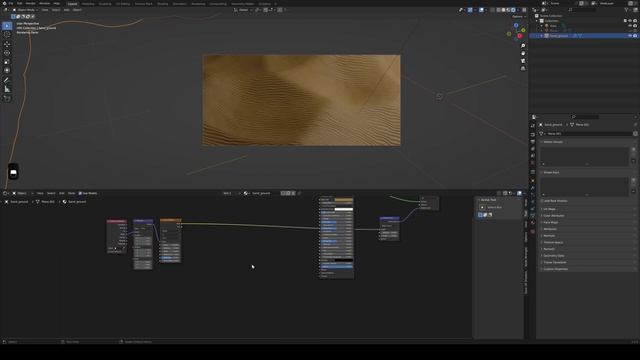Image resolution: width=640 pixels, height=360 pixels.
Task: Select the Scale tool
Action: pyautogui.click(x=7, y=62)
